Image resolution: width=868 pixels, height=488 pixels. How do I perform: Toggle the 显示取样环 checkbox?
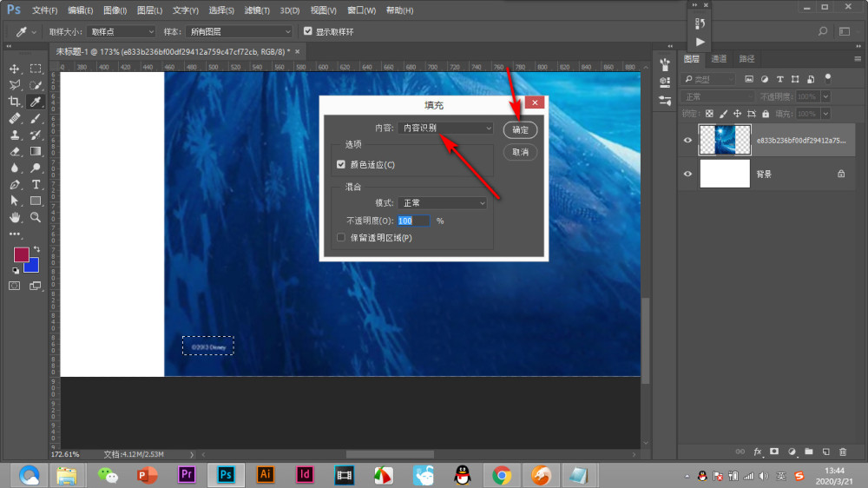click(308, 31)
